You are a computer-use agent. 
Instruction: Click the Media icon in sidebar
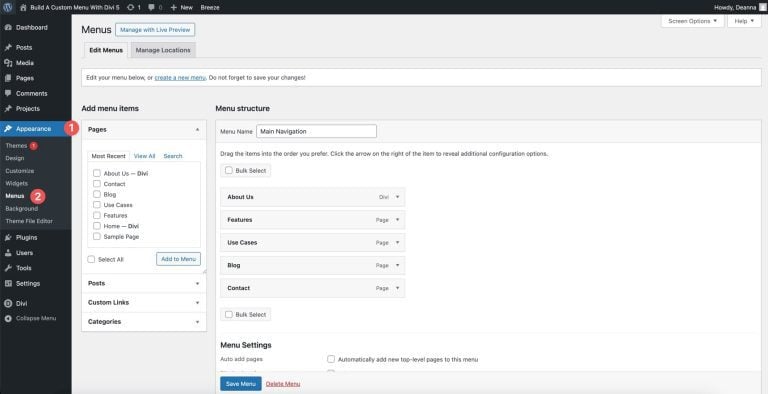tap(8, 63)
